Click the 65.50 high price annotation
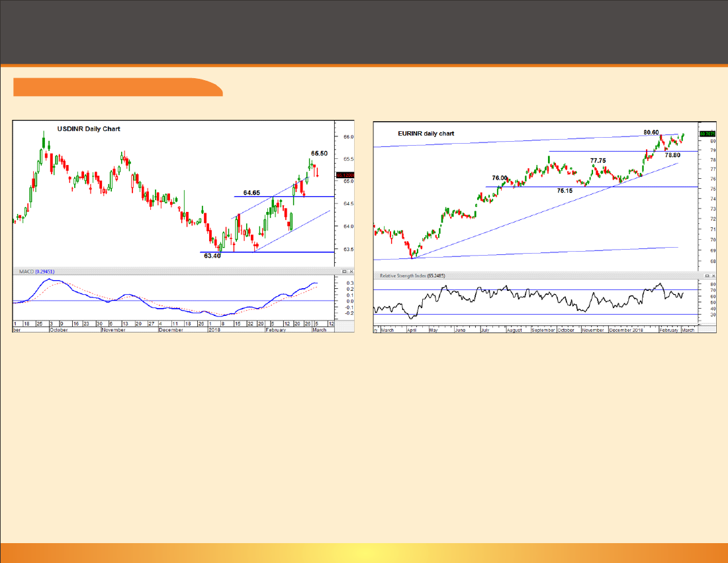The width and height of the screenshot is (728, 563). pos(319,153)
